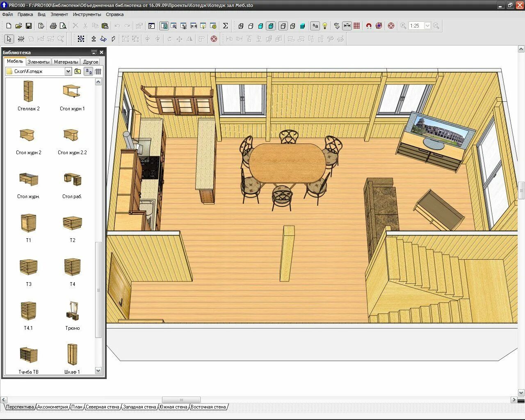Viewport: 525px width, 420px height.
Task: Switch to the Материалы library tab
Action: tap(66, 62)
